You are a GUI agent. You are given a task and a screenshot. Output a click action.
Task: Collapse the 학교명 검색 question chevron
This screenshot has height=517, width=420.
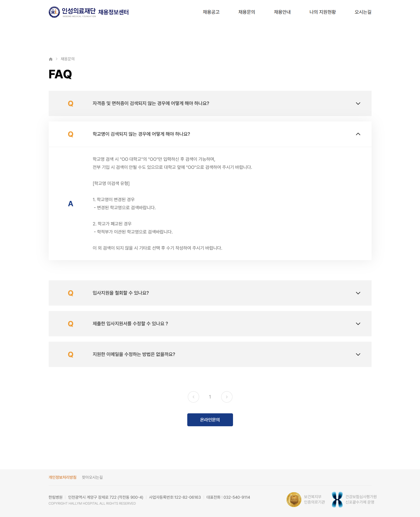pyautogui.click(x=358, y=134)
